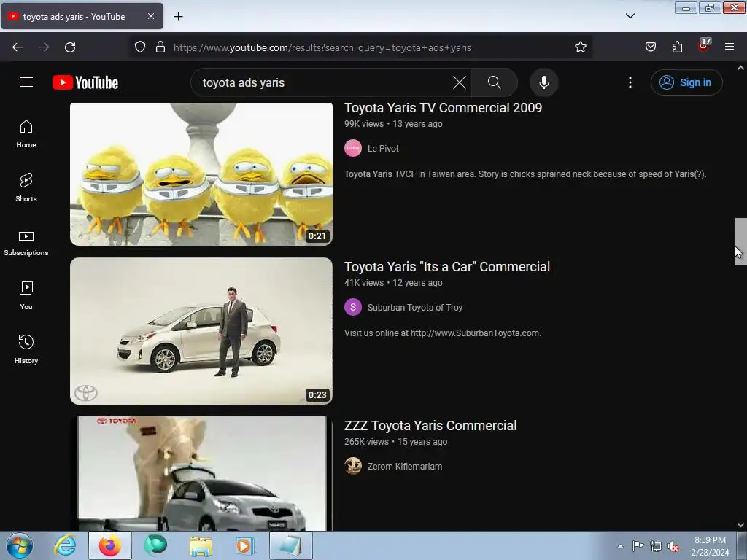Open the You section
Screen dimensions: 747x560
coord(26,296)
